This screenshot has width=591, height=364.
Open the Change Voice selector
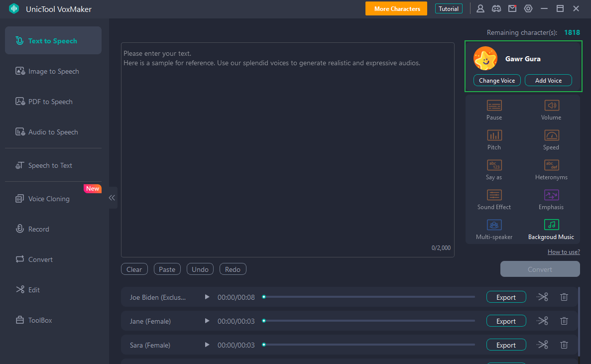pyautogui.click(x=497, y=81)
